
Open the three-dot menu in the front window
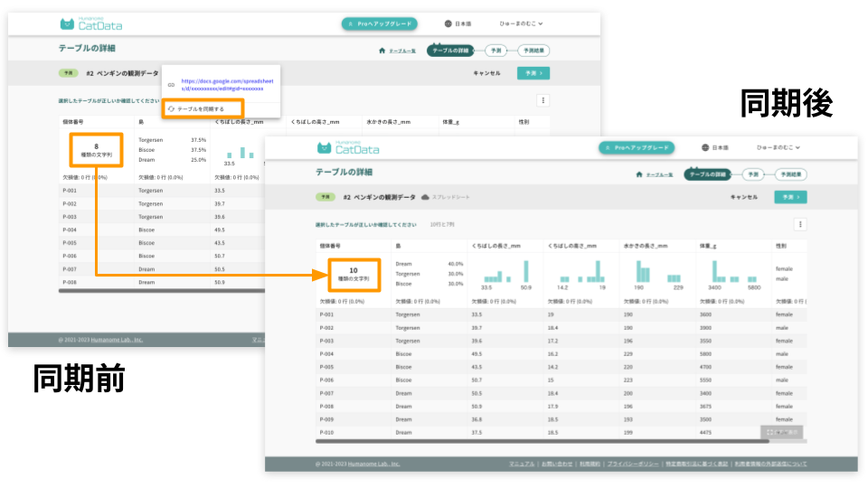click(799, 224)
